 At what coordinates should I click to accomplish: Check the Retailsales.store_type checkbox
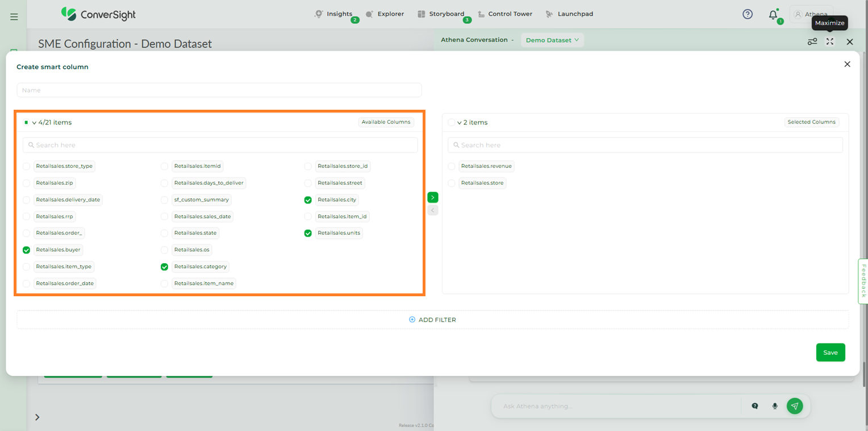pos(27,167)
